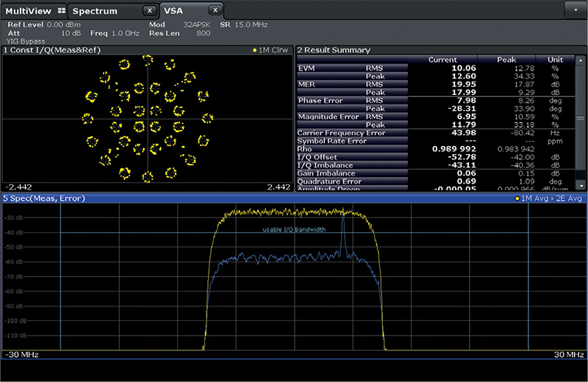Select the Const I/Q(Meas&Ref) window title
588x382 pixels.
tap(53, 50)
